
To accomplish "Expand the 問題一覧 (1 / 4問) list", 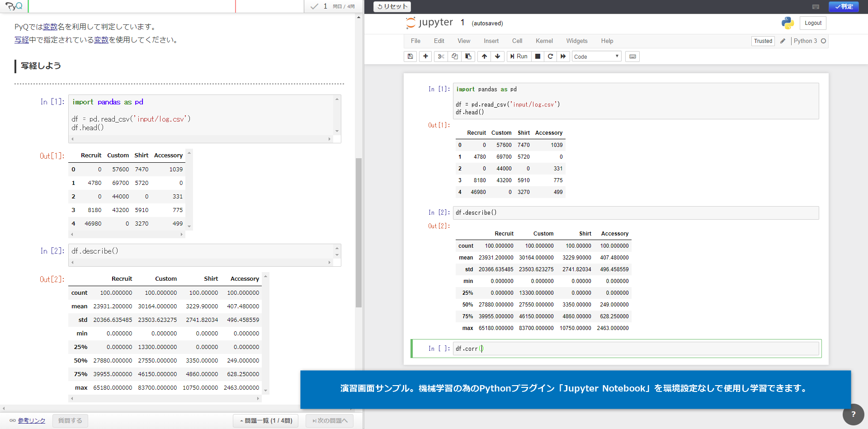I will (x=266, y=421).
